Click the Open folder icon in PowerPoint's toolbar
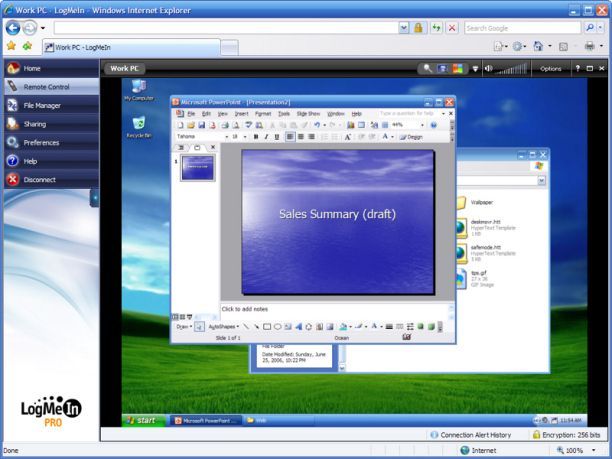 click(191, 125)
